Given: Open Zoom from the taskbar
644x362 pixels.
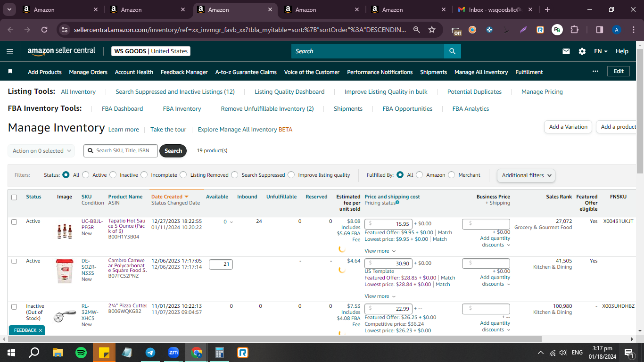Looking at the screenshot, I should (173, 352).
